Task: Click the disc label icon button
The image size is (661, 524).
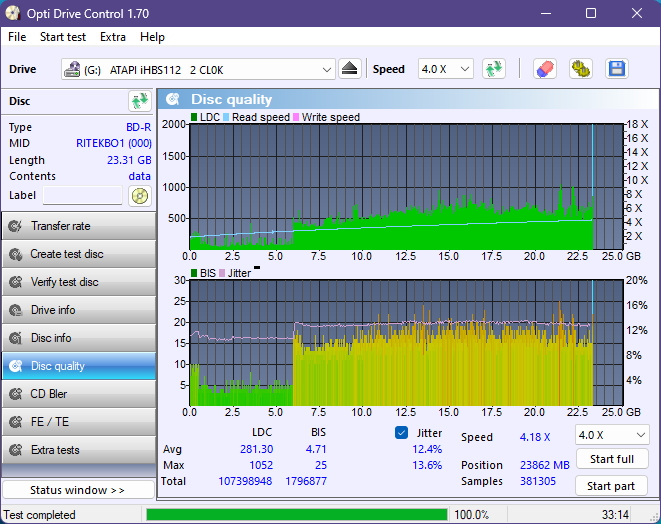Action: click(x=140, y=196)
